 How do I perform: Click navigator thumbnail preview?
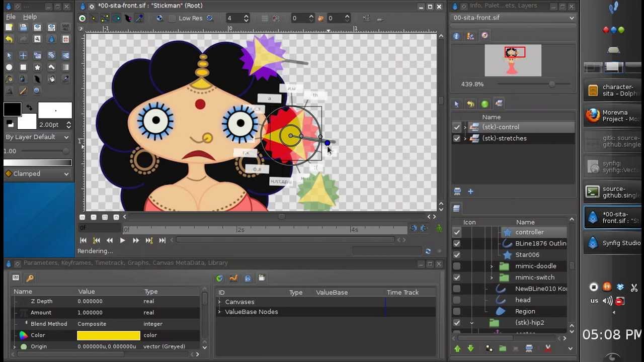pos(513,60)
